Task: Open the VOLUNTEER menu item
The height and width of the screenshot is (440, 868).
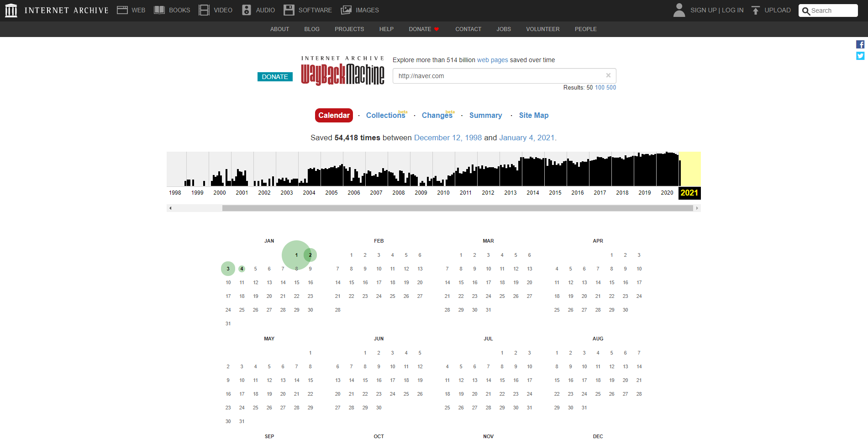Action: point(542,29)
